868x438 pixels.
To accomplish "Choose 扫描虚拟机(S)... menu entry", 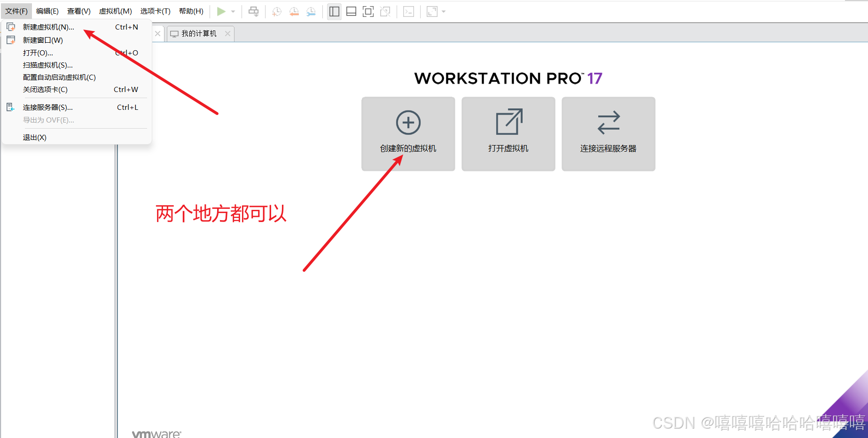I will (x=77, y=65).
